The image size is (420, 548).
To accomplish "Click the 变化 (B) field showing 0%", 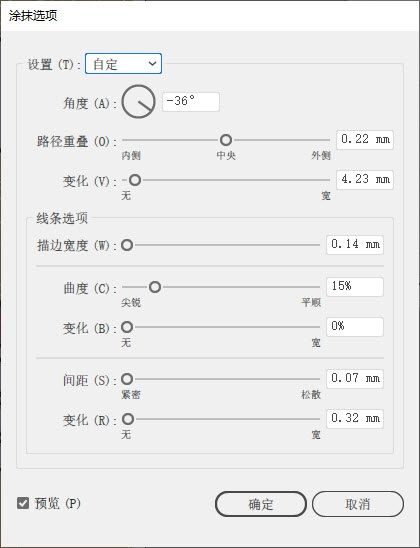I will point(355,327).
